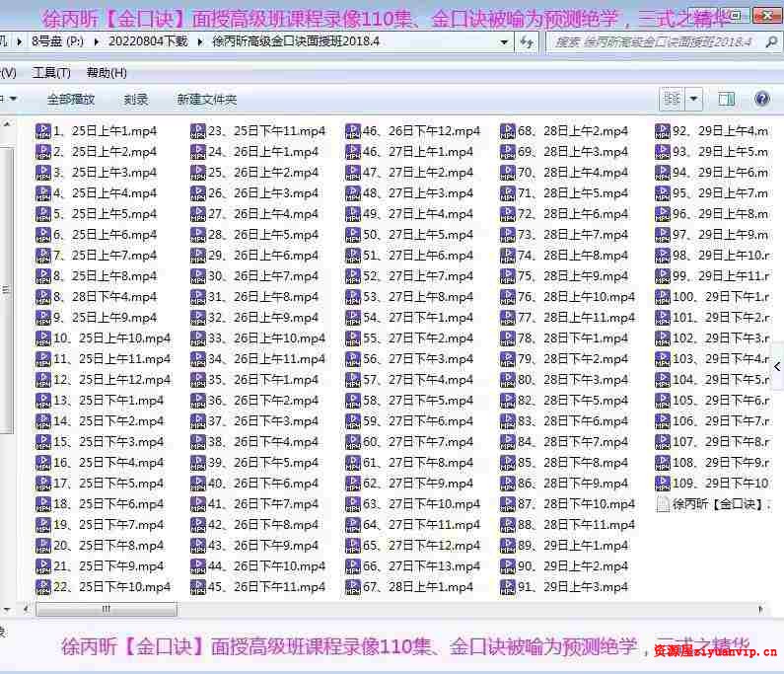
Task: Toggle the preview pane icon
Action: coord(726,99)
